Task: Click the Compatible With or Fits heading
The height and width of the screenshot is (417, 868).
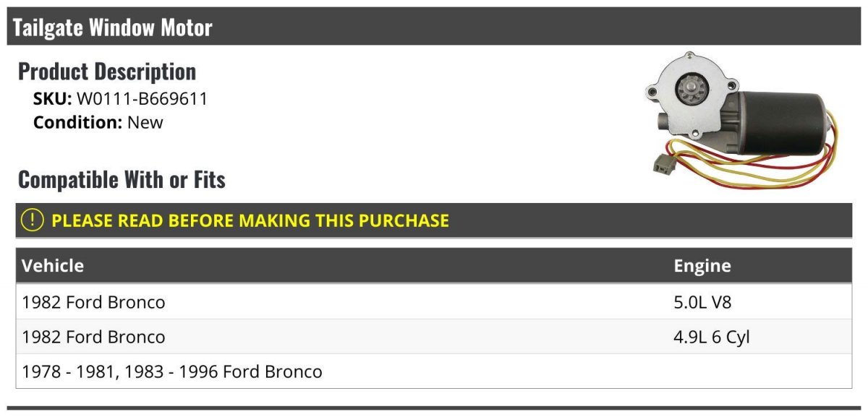Action: 122,179
